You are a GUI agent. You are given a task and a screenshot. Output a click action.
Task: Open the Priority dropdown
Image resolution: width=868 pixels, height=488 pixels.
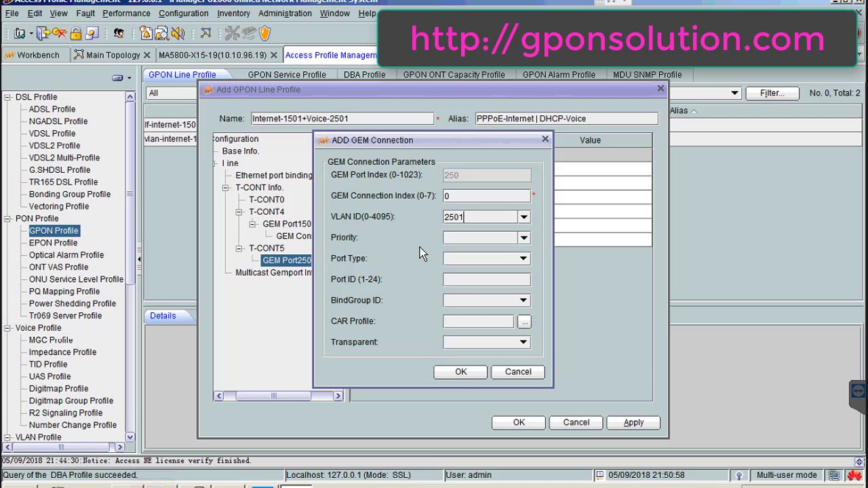point(524,238)
